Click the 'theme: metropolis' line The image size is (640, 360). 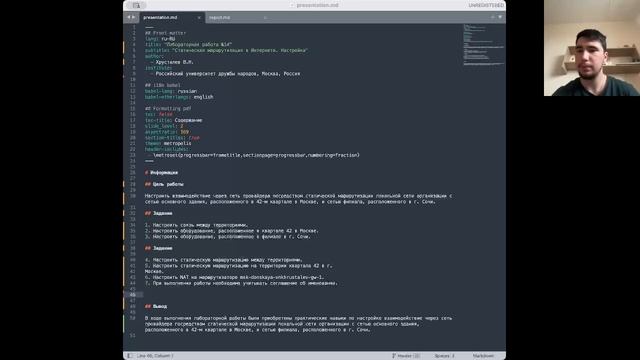click(x=168, y=144)
